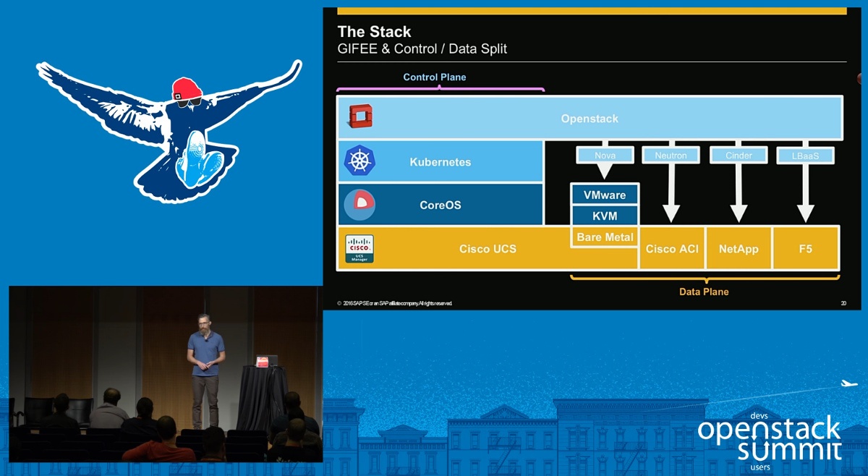This screenshot has height=476, width=868.
Task: Click the GIFEE & Control / Data Split subtitle
Action: pos(422,49)
